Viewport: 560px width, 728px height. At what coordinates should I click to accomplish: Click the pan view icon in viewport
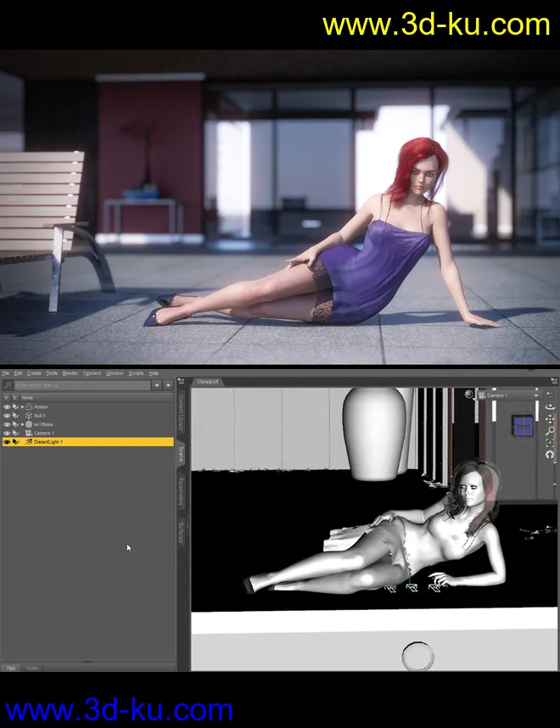pos(552,419)
